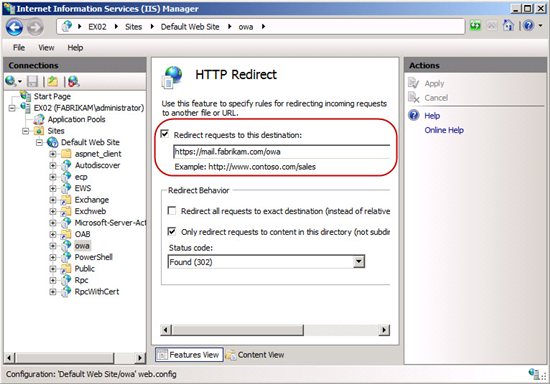The width and height of the screenshot is (550, 384).
Task: Click the Application Pools icon
Action: click(x=39, y=119)
